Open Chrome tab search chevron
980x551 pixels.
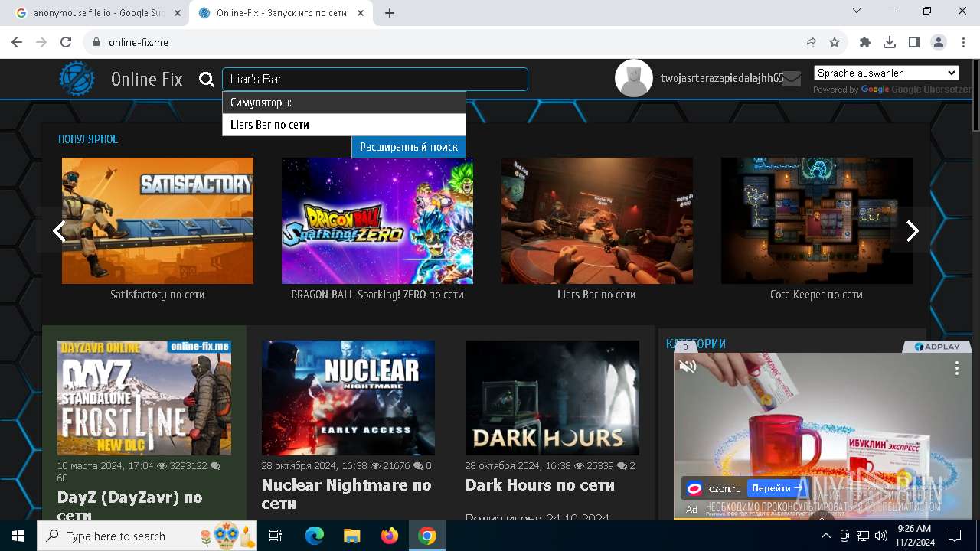(857, 11)
